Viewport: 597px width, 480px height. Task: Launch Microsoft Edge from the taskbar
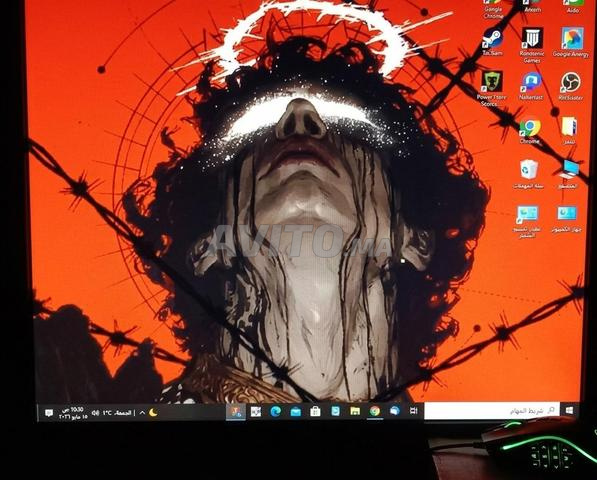276,411
